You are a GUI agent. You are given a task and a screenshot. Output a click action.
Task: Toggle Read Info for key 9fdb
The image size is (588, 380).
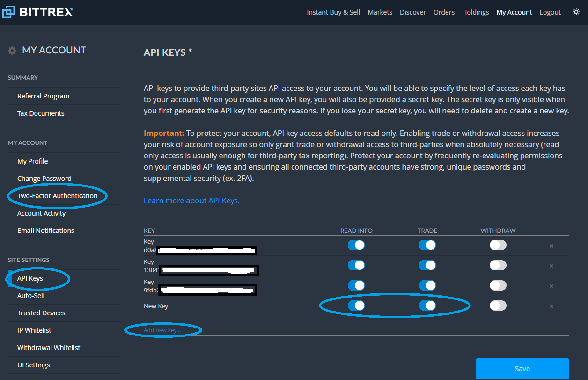356,285
